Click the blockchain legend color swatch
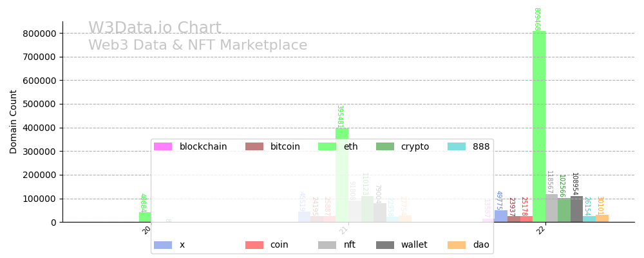 163,146
